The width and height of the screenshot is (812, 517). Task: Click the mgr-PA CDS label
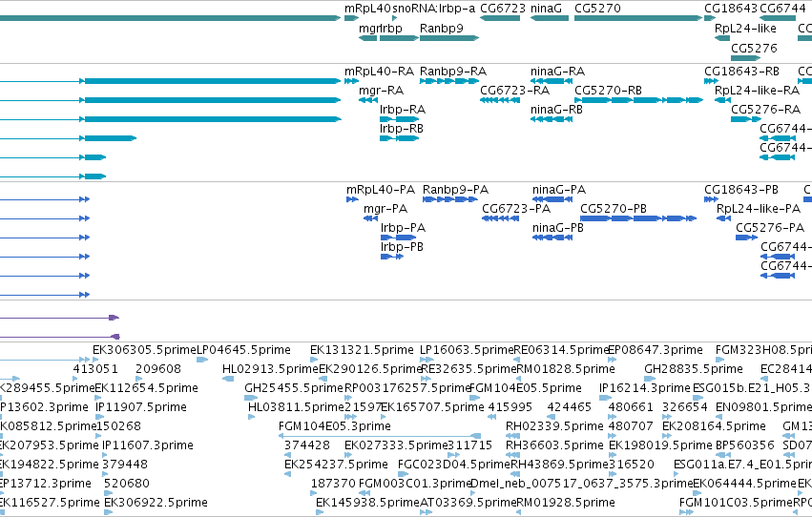click(385, 209)
